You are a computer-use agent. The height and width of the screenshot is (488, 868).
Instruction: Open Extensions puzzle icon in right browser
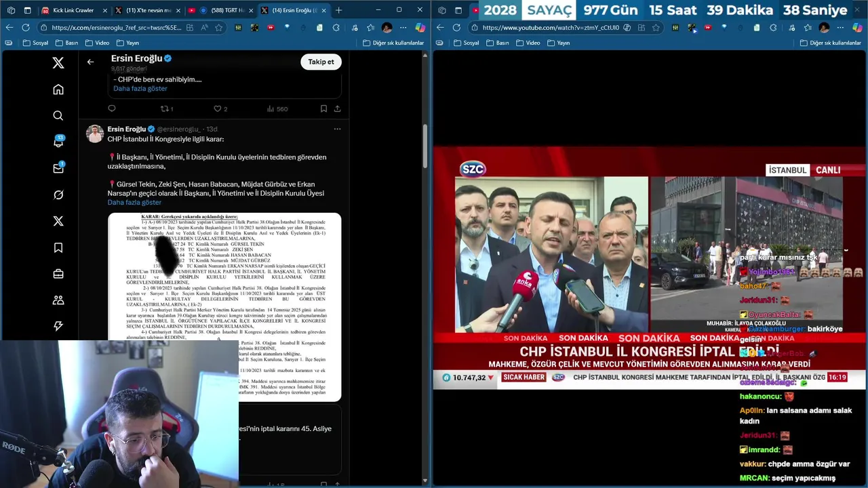point(774,27)
